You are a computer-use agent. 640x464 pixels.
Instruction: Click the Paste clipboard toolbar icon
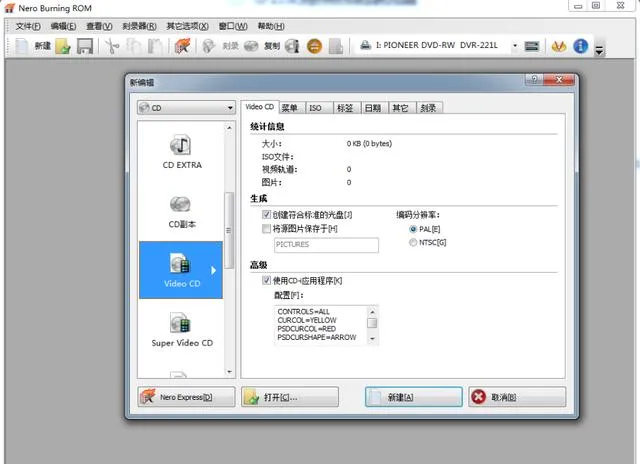point(155,46)
